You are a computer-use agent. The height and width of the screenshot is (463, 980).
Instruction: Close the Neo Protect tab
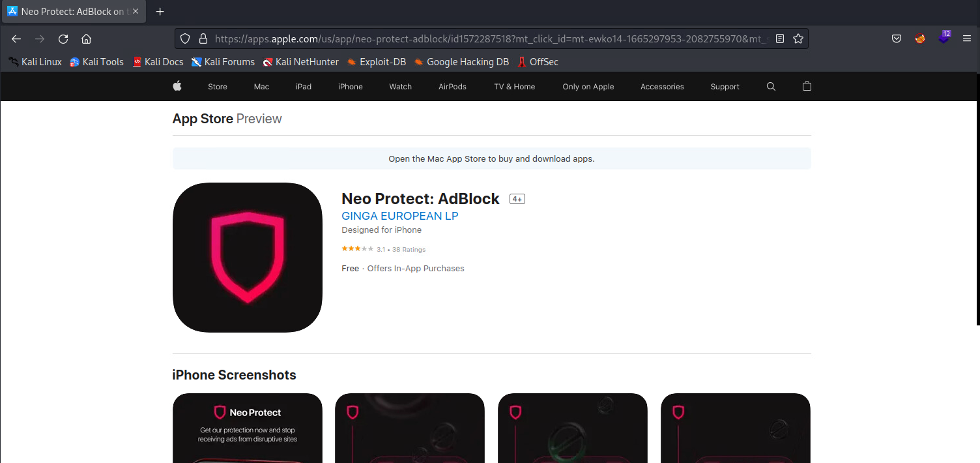(x=136, y=12)
